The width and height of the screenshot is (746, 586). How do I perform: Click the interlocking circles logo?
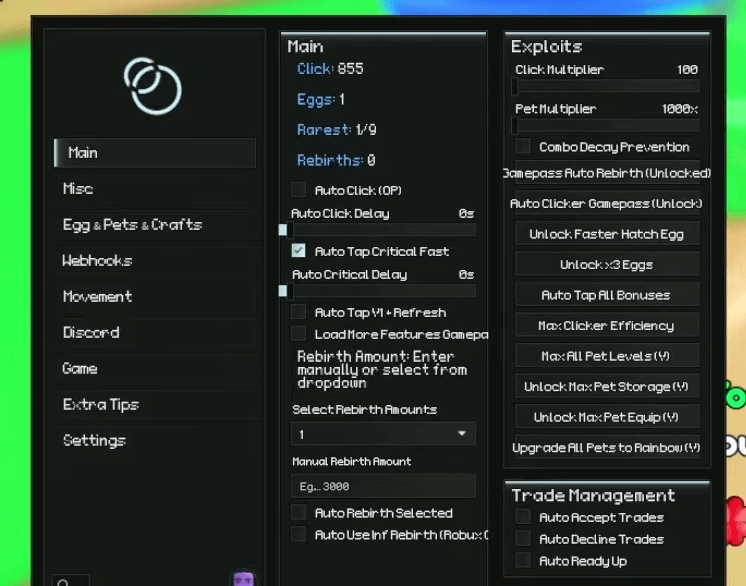coord(153,86)
